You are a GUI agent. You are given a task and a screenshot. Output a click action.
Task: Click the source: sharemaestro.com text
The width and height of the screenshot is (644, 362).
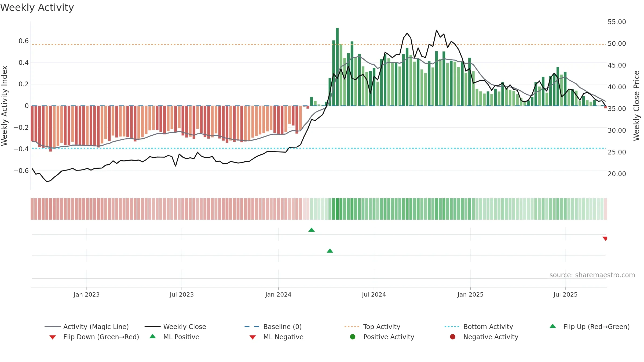(592, 275)
